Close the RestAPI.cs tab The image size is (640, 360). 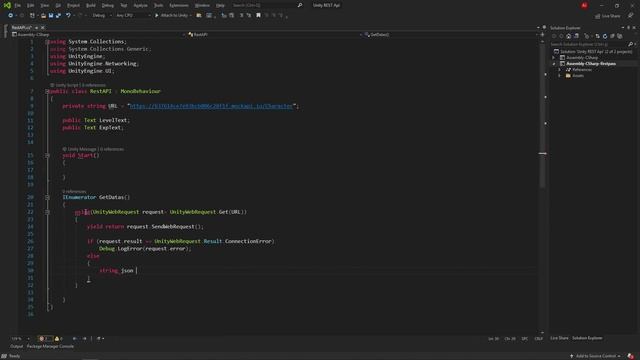42,27
